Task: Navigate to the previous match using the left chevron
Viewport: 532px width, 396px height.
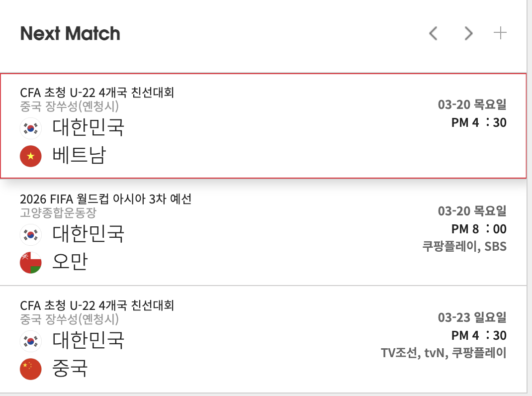Action: click(x=432, y=33)
